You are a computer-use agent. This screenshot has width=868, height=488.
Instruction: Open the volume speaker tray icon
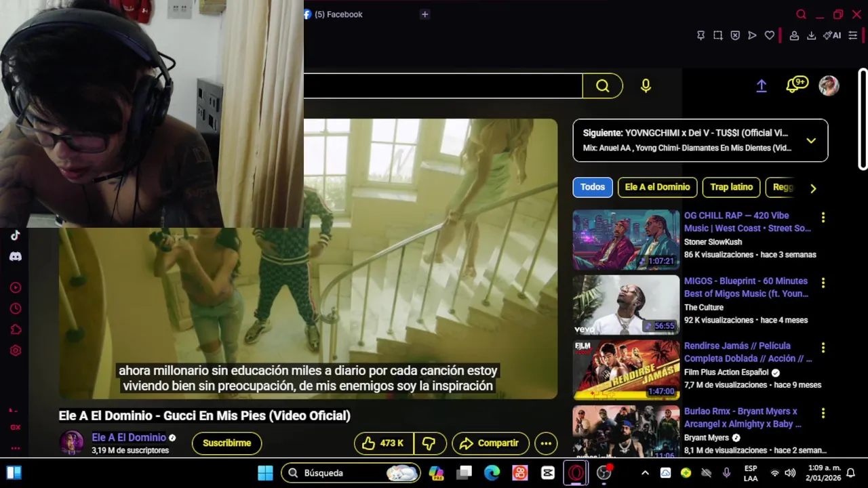coord(790,473)
